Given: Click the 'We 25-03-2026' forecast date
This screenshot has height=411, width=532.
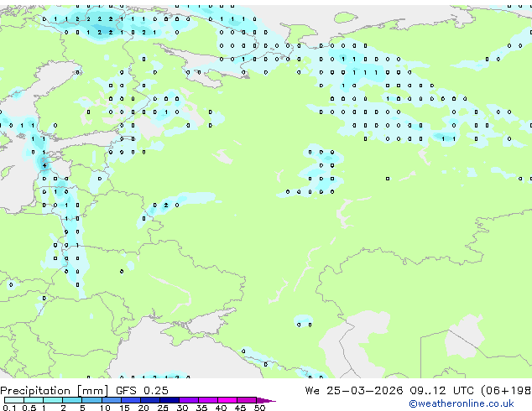Looking at the screenshot, I should pos(354,391).
